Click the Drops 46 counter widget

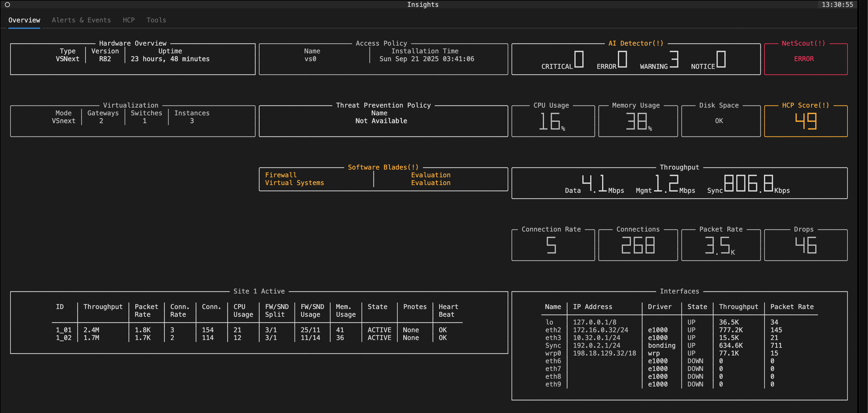[x=805, y=245]
